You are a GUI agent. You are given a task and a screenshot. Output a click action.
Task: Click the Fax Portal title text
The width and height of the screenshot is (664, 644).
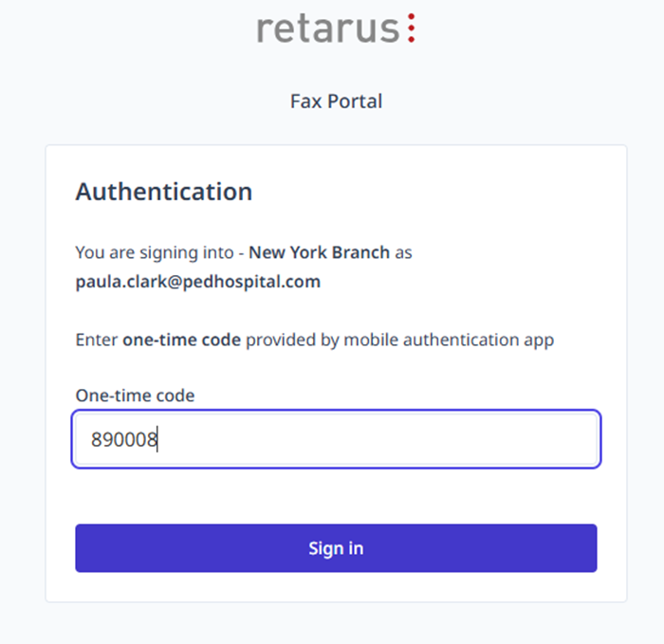click(336, 101)
